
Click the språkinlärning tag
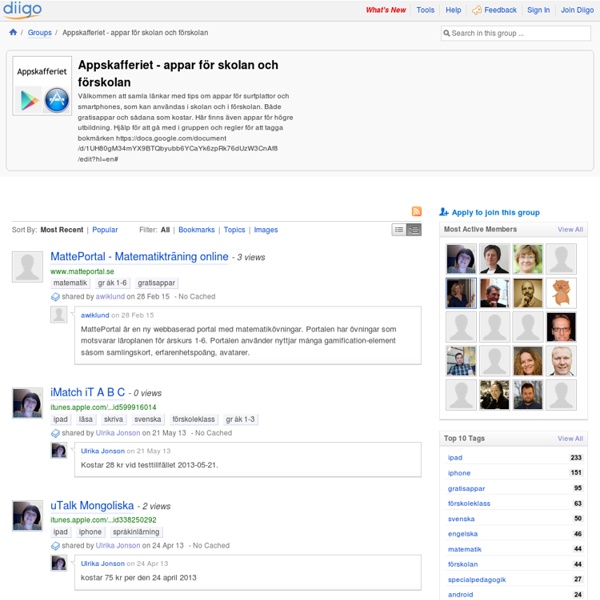[x=136, y=532]
